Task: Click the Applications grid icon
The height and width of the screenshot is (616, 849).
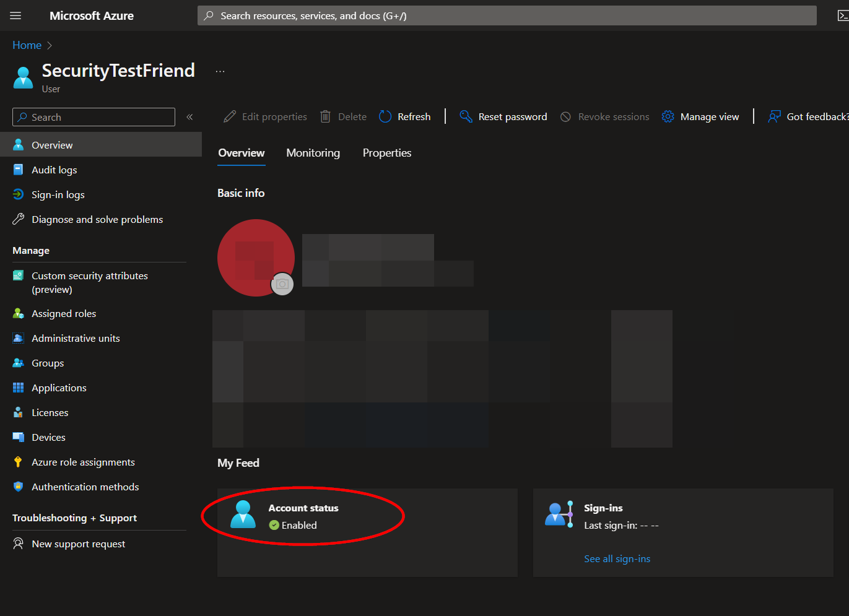Action: [19, 388]
